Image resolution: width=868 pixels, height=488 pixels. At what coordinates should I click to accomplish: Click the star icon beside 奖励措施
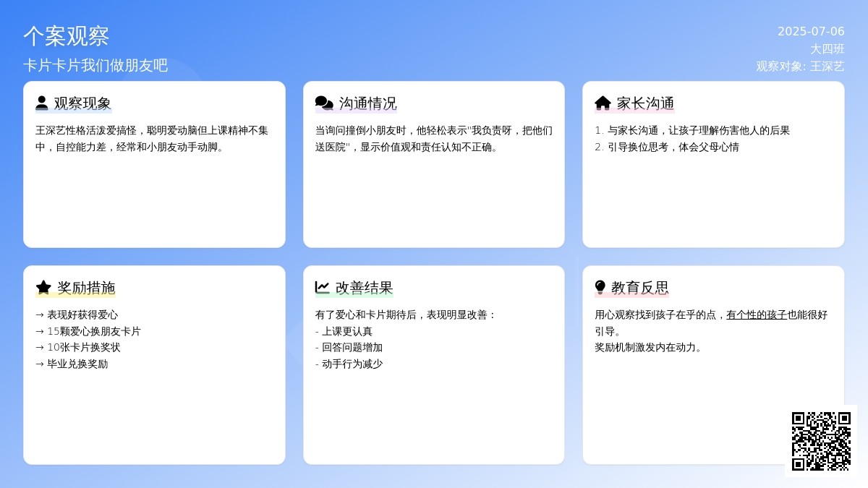43,288
